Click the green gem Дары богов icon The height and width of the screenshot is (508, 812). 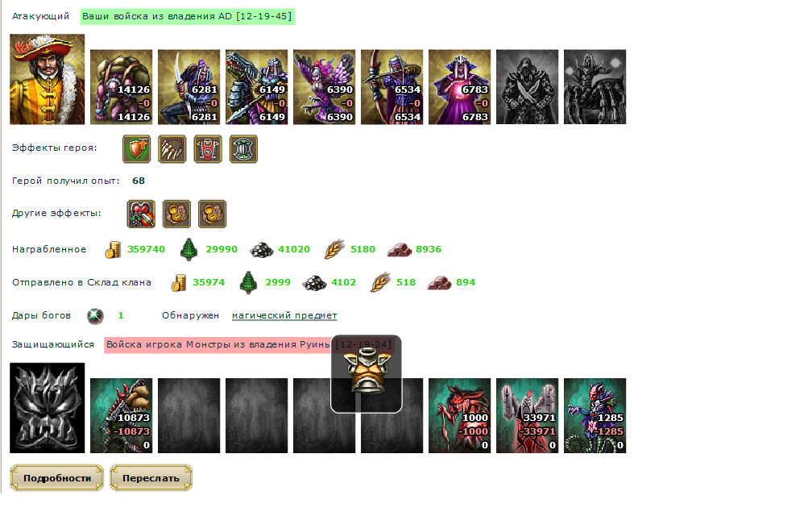pos(95,316)
